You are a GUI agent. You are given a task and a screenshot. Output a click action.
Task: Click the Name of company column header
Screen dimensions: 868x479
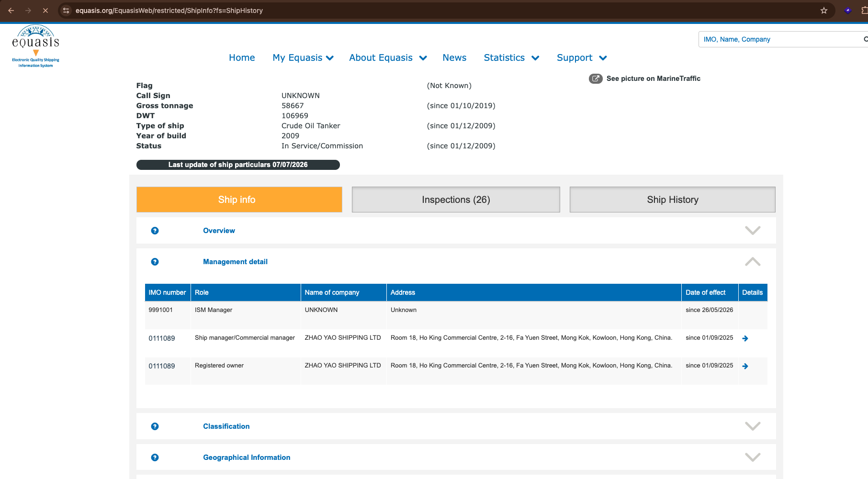click(344, 292)
